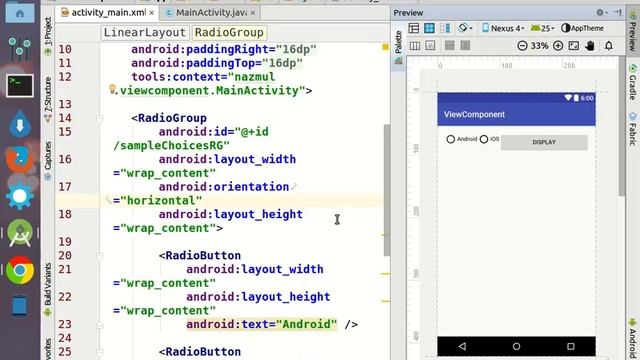The width and height of the screenshot is (640, 360).
Task: Click android:orientation attribute on line 17
Action: pos(224,187)
